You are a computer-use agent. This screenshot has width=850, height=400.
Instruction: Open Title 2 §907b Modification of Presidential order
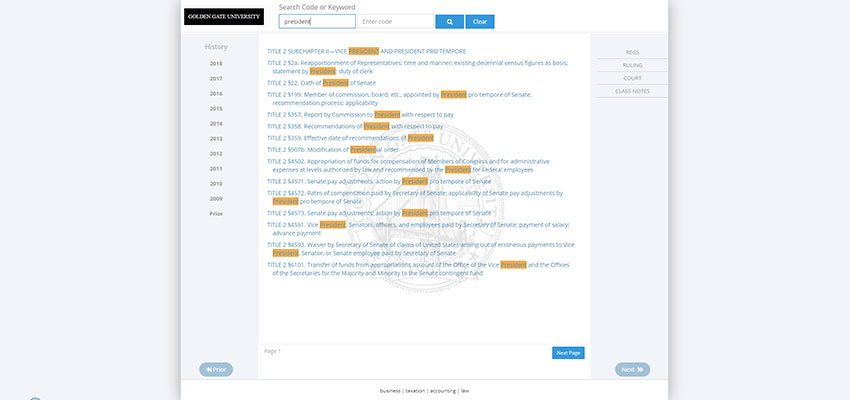[x=332, y=150]
